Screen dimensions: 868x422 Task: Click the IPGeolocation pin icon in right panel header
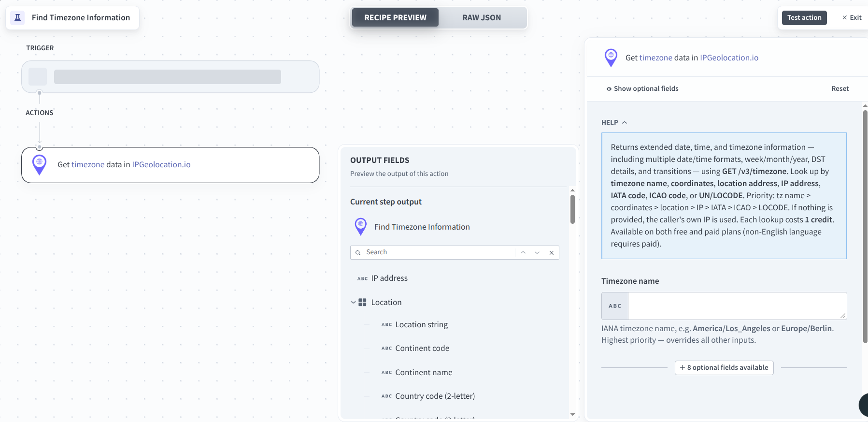pyautogui.click(x=611, y=58)
